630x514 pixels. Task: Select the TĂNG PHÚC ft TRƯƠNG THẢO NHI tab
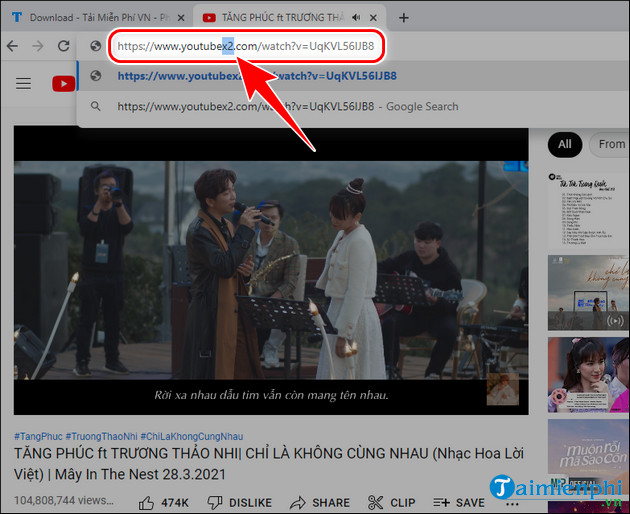(289, 18)
